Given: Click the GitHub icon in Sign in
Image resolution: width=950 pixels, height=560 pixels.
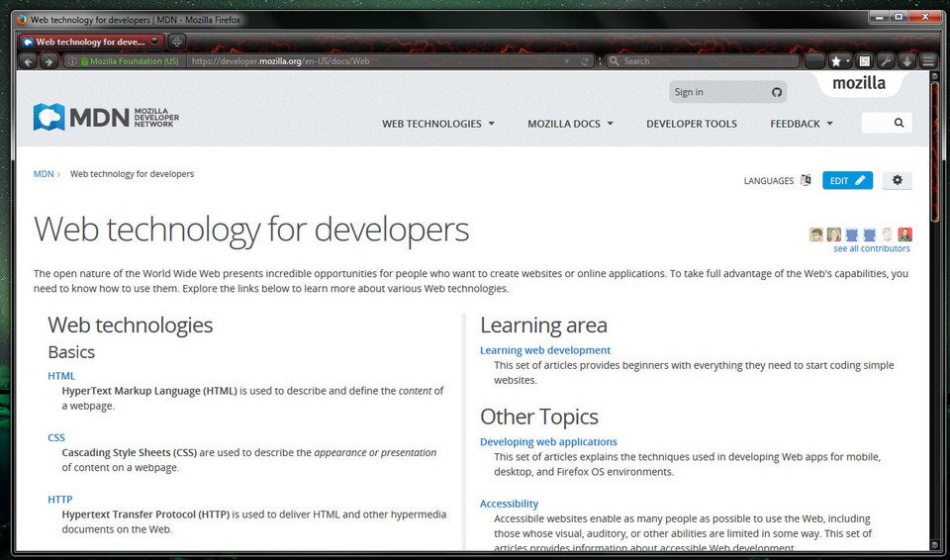Looking at the screenshot, I should coord(777,92).
